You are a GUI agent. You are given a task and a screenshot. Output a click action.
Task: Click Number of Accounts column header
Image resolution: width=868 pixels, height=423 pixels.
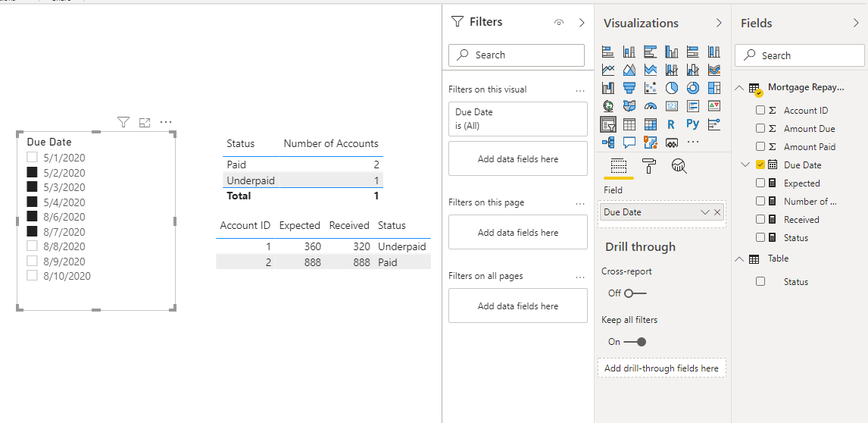pos(331,143)
